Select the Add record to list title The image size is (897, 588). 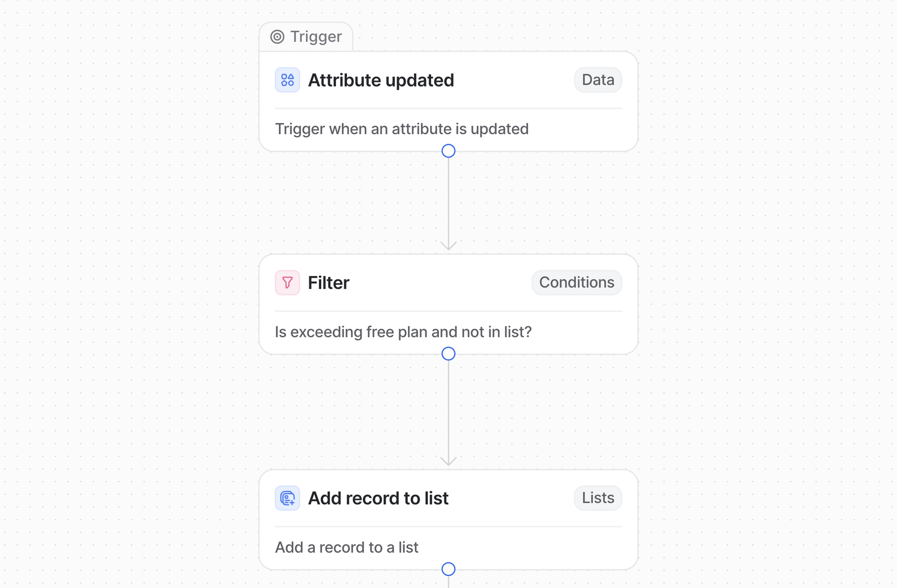tap(378, 498)
